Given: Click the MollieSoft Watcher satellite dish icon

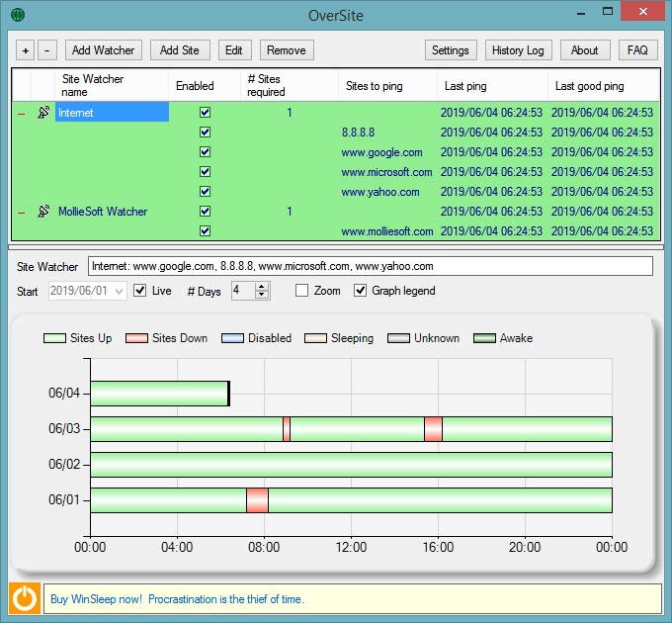Looking at the screenshot, I should click(43, 211).
